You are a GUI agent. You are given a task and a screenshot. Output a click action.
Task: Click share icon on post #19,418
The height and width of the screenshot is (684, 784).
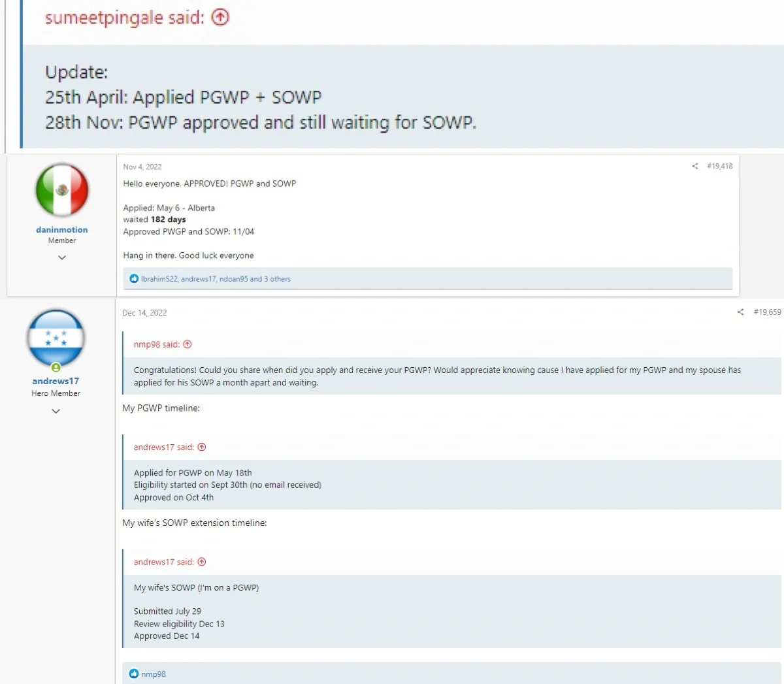click(694, 167)
